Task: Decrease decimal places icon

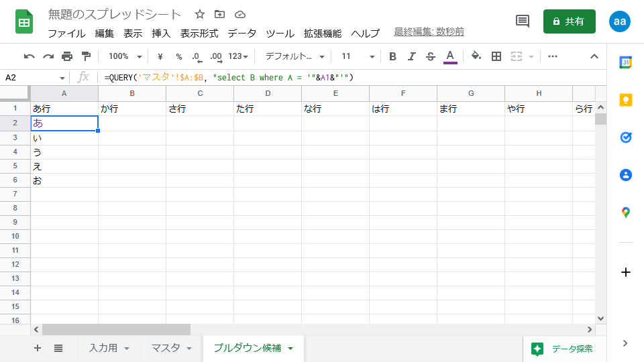Action: click(197, 56)
